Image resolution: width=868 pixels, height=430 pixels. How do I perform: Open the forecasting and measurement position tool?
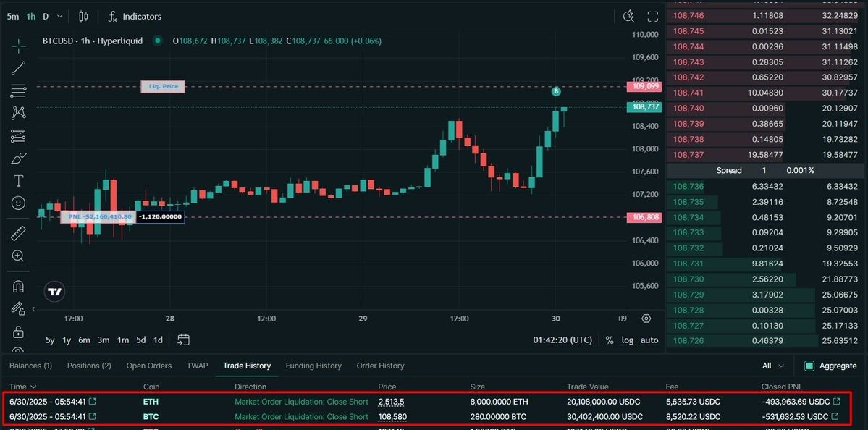[x=18, y=135]
